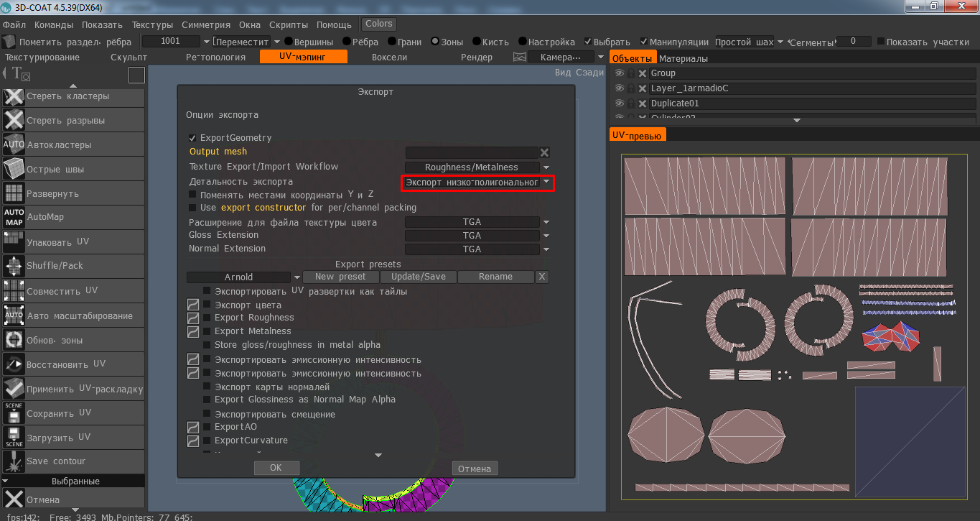
Task: Tick the Use export constructor checkbox
Action: click(x=192, y=208)
